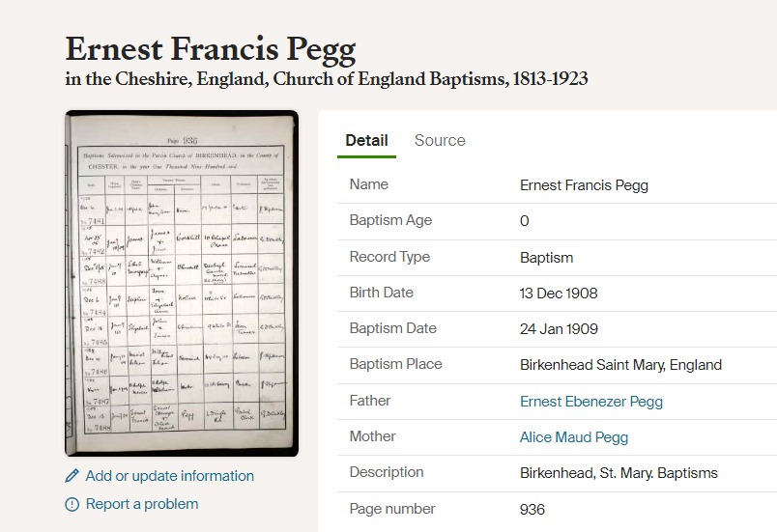The width and height of the screenshot is (777, 532).
Task: Click the Record Type value Baptism
Action: click(x=546, y=258)
